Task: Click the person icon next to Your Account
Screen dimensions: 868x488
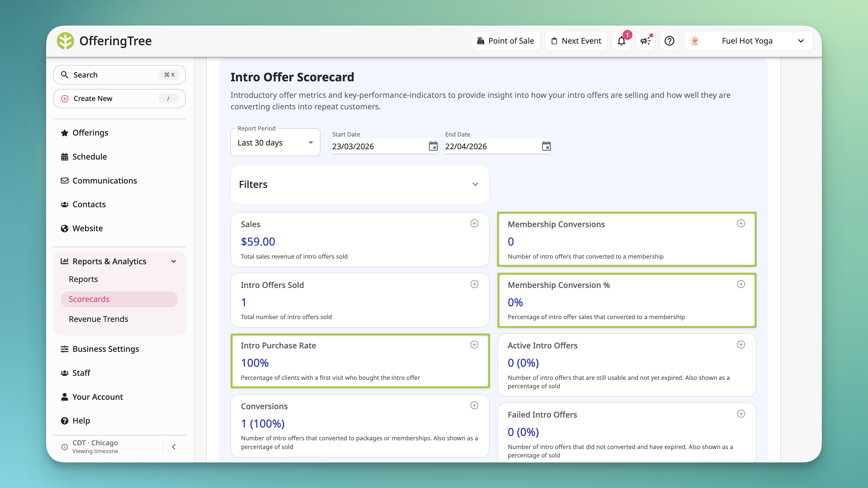Action: pos(64,397)
